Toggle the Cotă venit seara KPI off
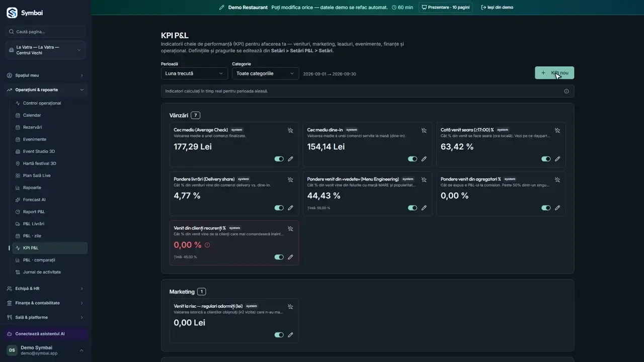 point(546,159)
